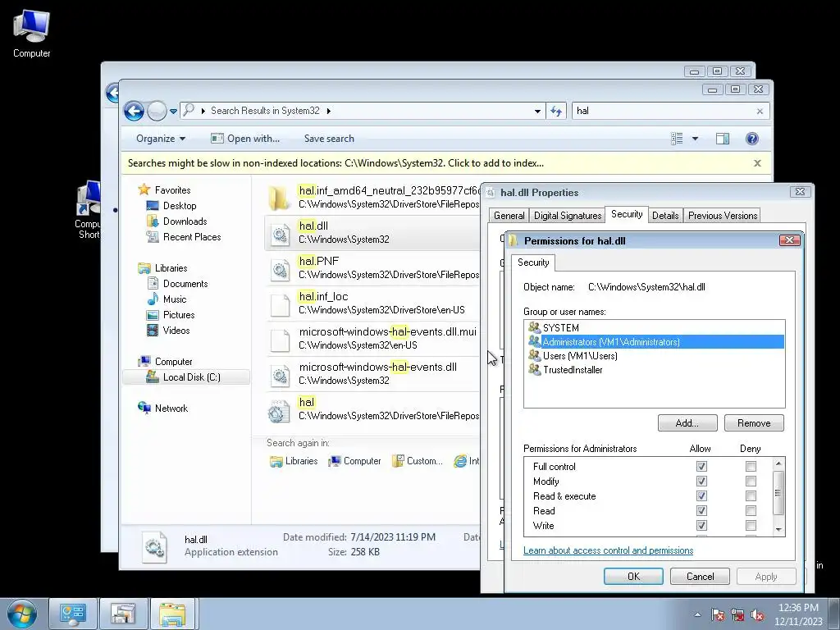Select the microsoft-windows-hal-events.dll file icon

(279, 374)
